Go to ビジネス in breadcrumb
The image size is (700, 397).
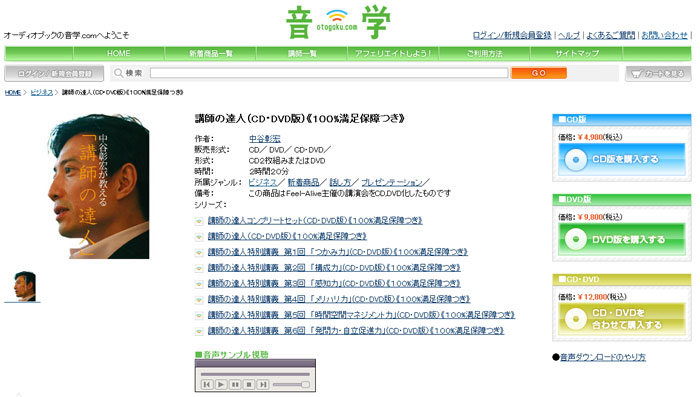[42, 92]
